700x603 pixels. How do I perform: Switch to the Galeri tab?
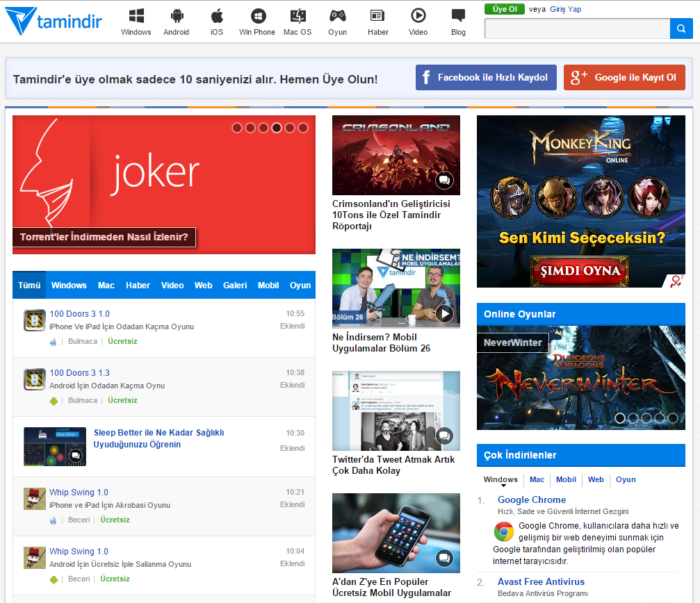(235, 285)
